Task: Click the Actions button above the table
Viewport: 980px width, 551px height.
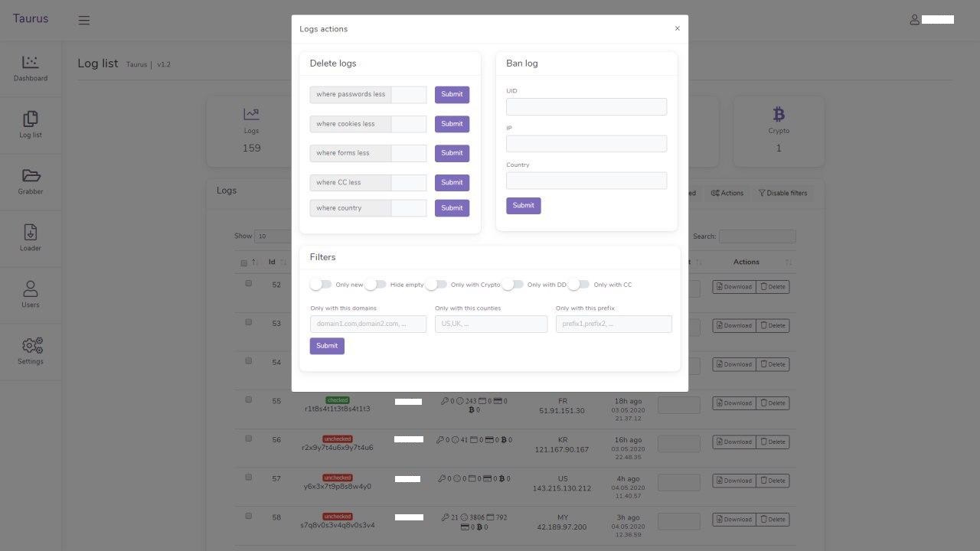Action: tap(727, 193)
